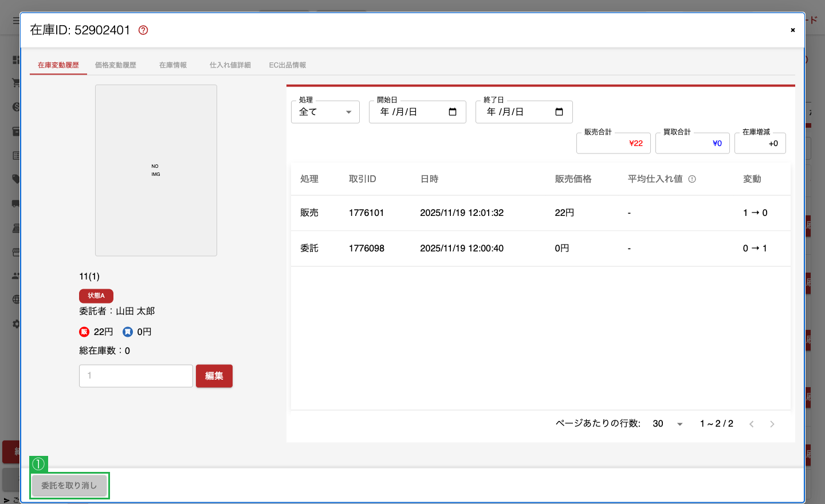The image size is (825, 504).
Task: Go to previous page of results
Action: 752,424
